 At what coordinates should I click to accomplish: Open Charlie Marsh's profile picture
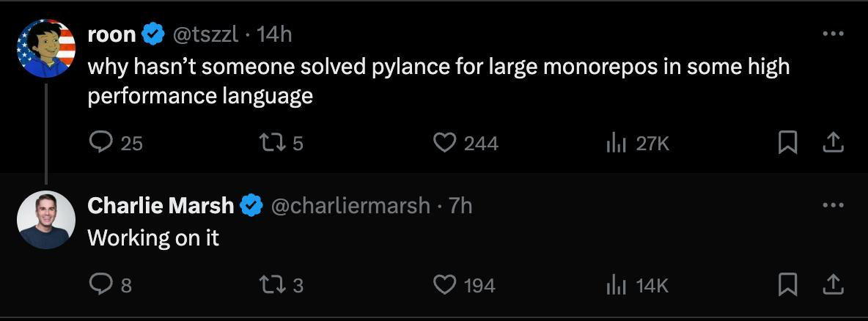(46, 220)
